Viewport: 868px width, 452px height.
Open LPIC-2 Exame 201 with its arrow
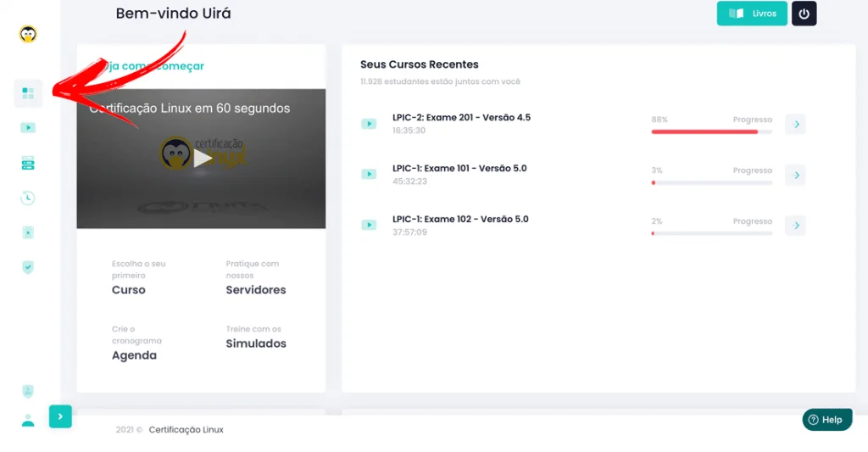coord(795,125)
